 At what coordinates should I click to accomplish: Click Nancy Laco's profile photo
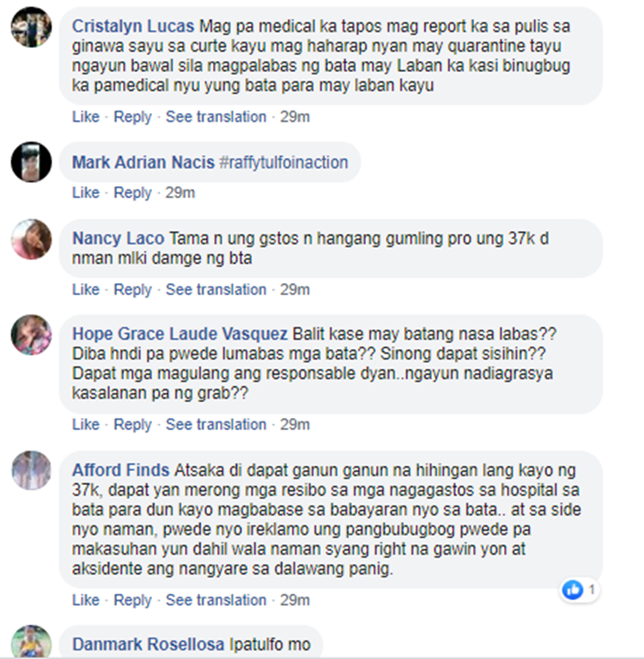[x=31, y=239]
